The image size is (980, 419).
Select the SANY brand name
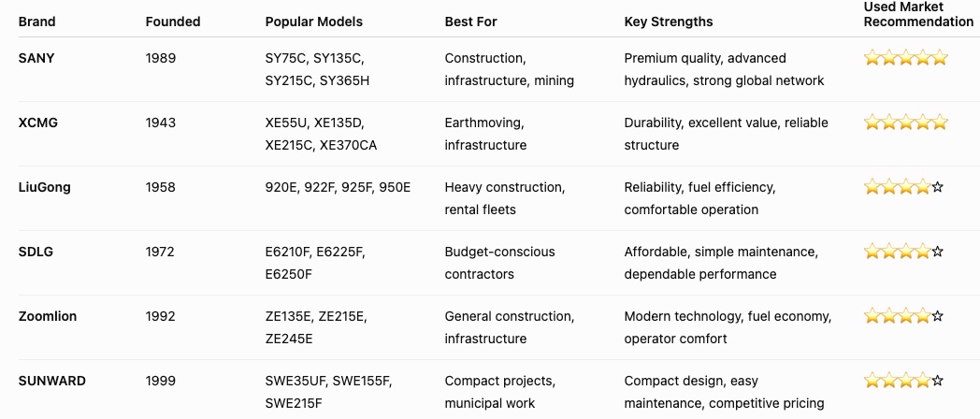coord(36,58)
